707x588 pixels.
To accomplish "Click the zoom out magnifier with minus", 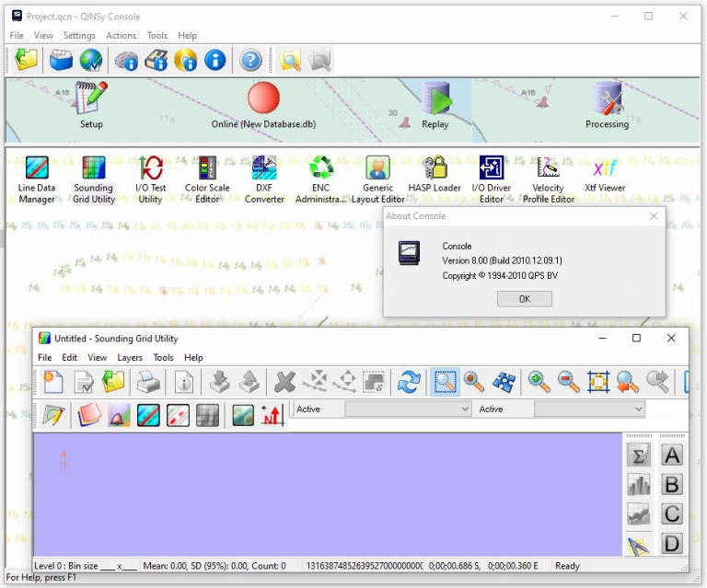I will pyautogui.click(x=568, y=382).
